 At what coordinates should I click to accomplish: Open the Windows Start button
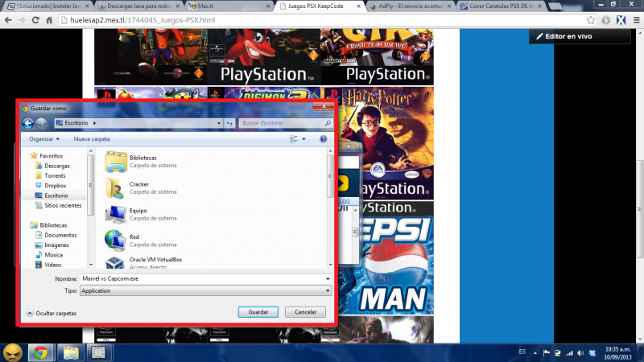(13, 352)
